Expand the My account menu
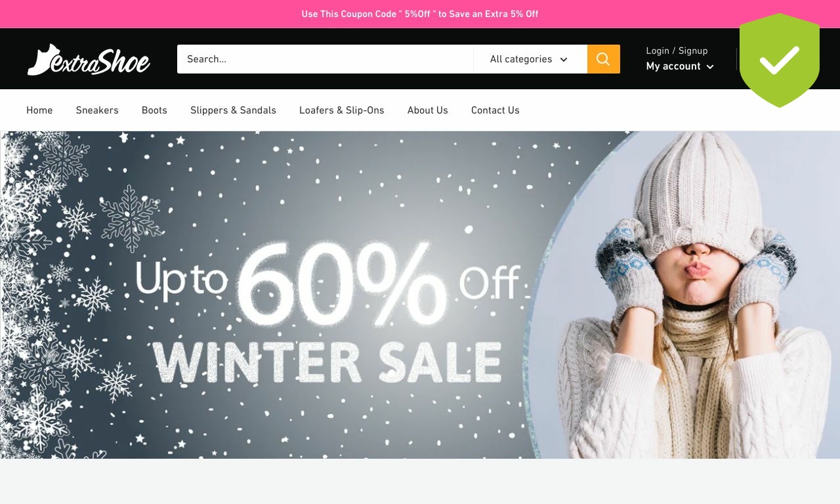Screen dimensions: 840x504 point(680,66)
